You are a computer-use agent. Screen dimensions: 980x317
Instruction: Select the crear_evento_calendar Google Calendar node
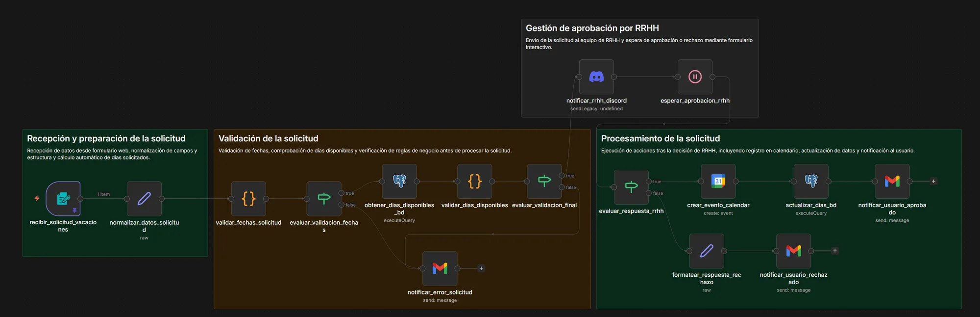718,181
